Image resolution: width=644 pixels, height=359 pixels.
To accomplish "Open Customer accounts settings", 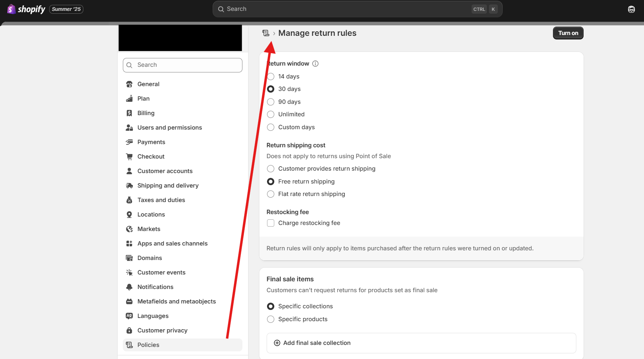I will pyautogui.click(x=182, y=171).
